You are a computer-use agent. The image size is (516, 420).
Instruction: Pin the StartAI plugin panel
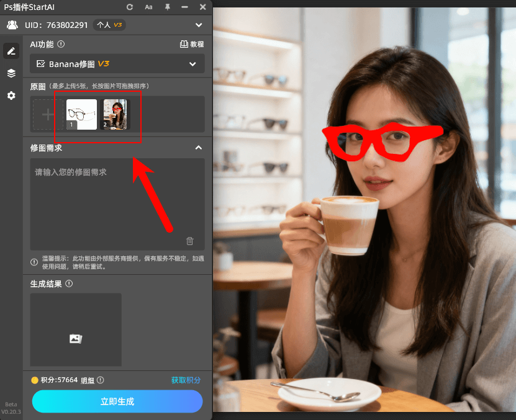(x=167, y=7)
